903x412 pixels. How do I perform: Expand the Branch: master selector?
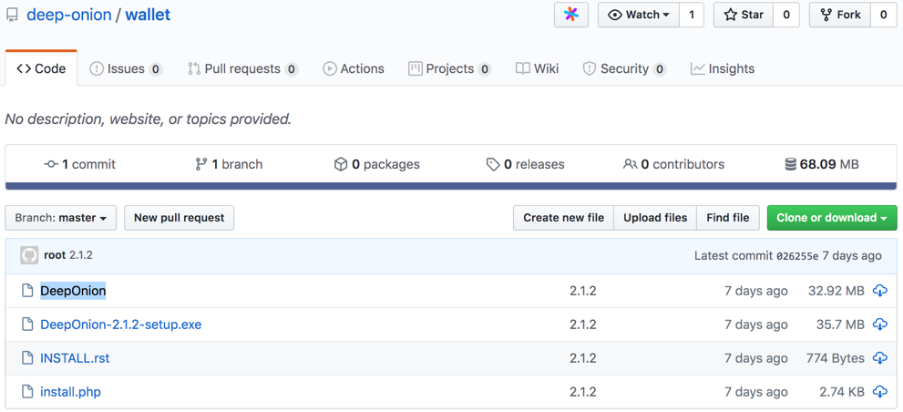pos(61,218)
